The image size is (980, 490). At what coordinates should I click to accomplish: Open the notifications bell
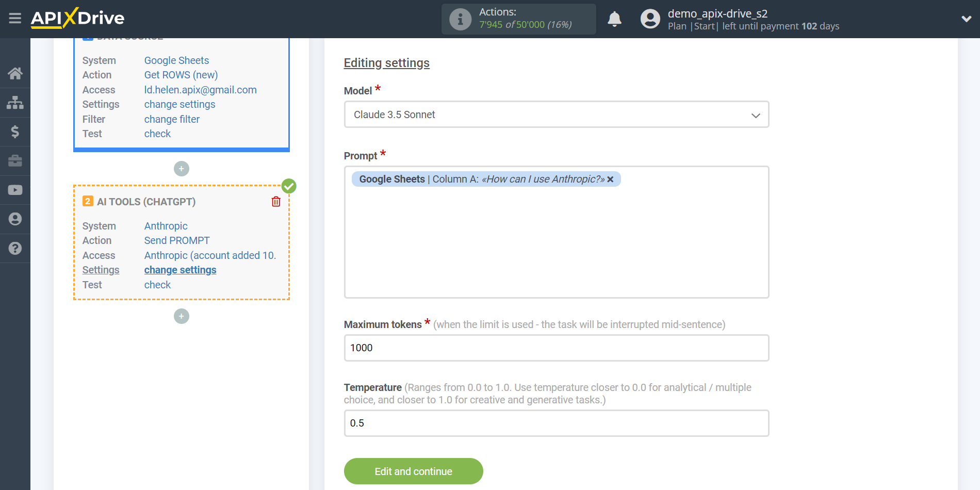(614, 19)
